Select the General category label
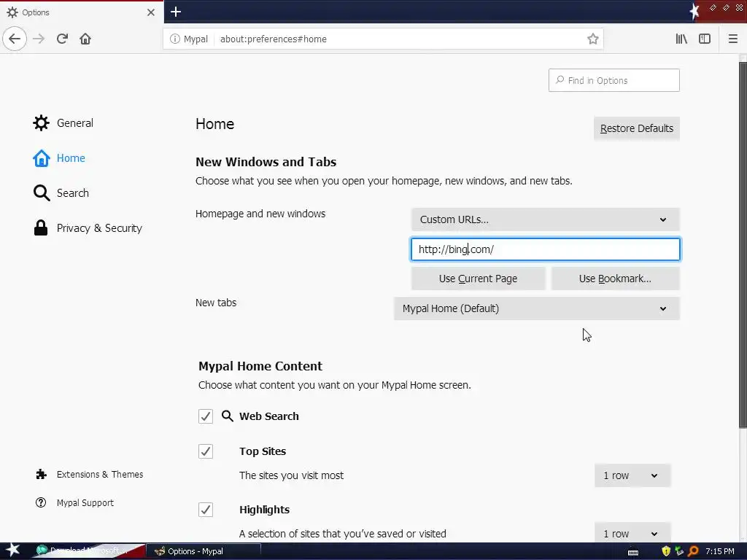Screen dimensions: 747x560 [x=75, y=122]
